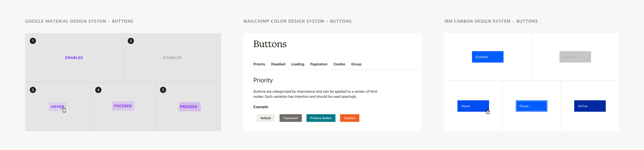644x150 pixels.
Task: Click the blue Enabled Carbon button
Action: click(x=488, y=57)
